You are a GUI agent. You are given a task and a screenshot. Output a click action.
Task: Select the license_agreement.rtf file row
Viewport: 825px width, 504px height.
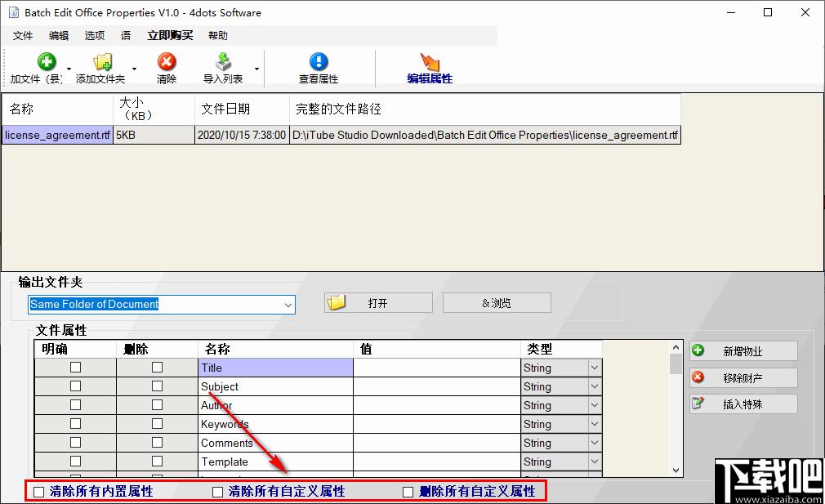341,135
